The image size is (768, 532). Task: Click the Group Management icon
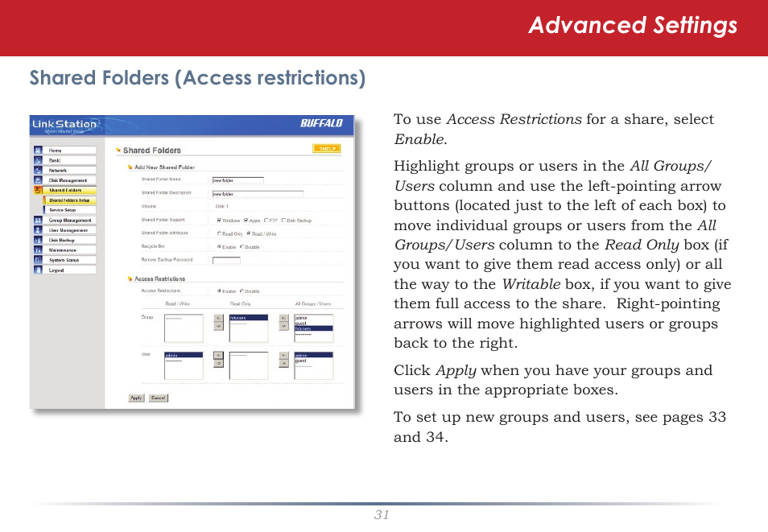point(38,220)
